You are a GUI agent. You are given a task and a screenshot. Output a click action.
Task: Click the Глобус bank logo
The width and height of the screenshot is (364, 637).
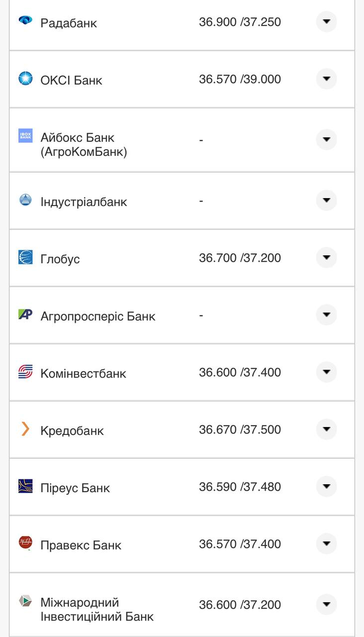[x=25, y=257]
